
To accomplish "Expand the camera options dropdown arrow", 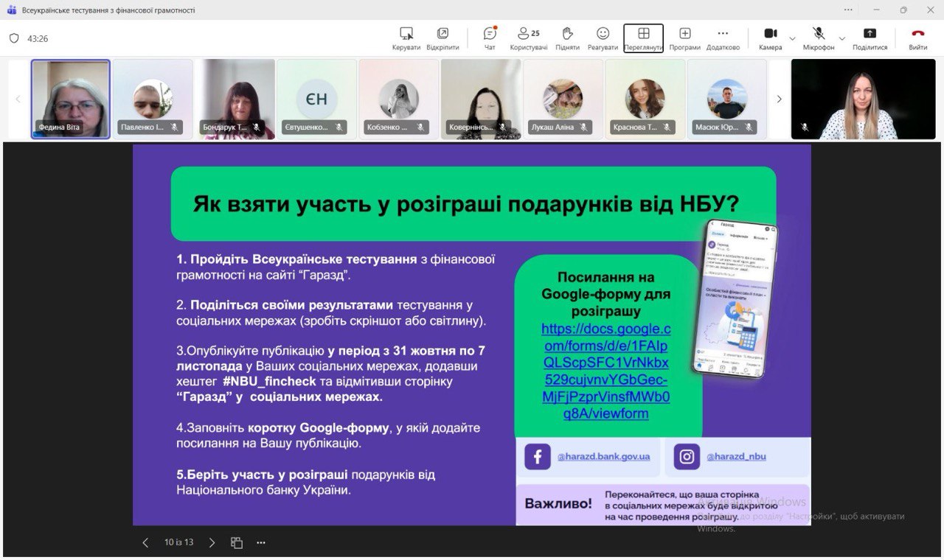I will (x=793, y=38).
